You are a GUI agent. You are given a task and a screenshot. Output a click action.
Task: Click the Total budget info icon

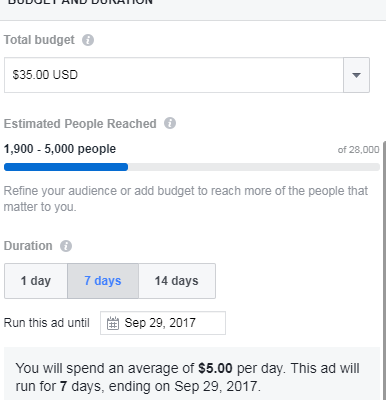[x=88, y=40]
